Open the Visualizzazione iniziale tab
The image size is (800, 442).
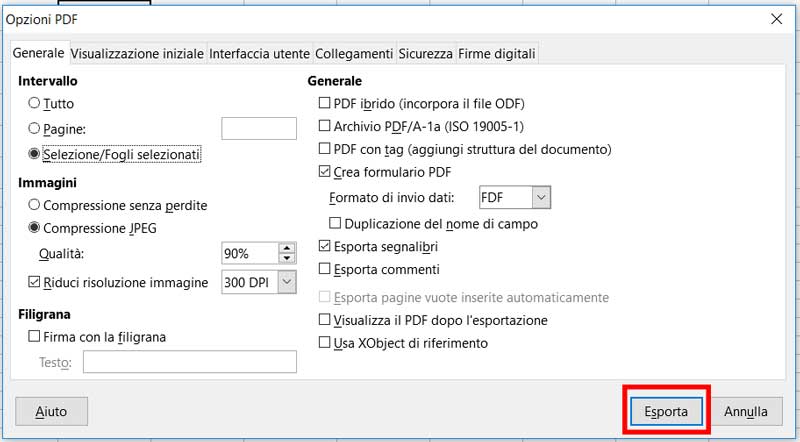(x=137, y=54)
